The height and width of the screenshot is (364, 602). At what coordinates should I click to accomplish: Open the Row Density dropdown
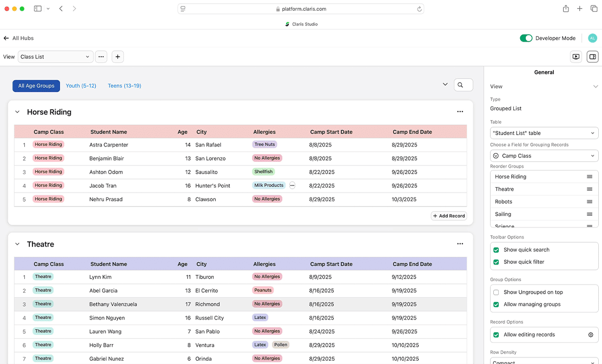pos(544,360)
